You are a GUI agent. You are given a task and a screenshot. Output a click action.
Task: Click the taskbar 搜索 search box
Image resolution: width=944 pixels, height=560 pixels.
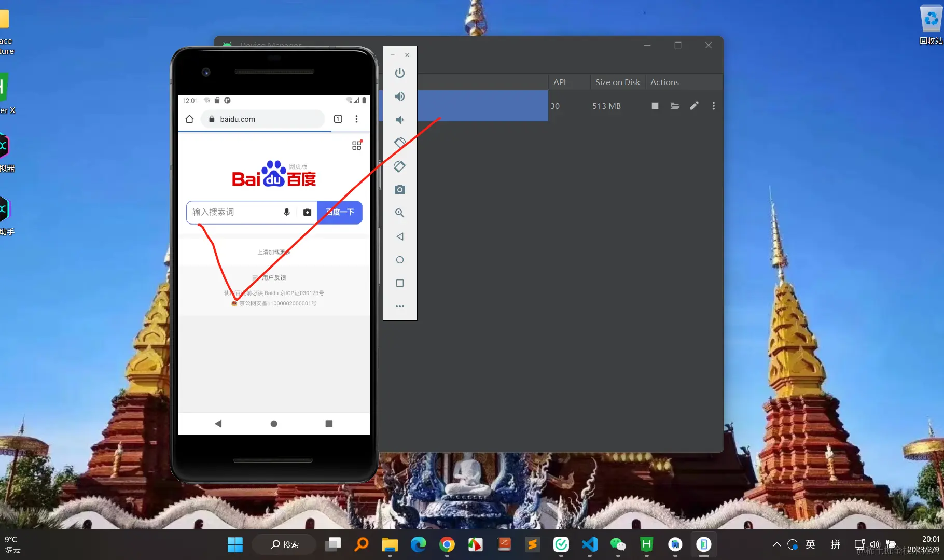pos(284,544)
